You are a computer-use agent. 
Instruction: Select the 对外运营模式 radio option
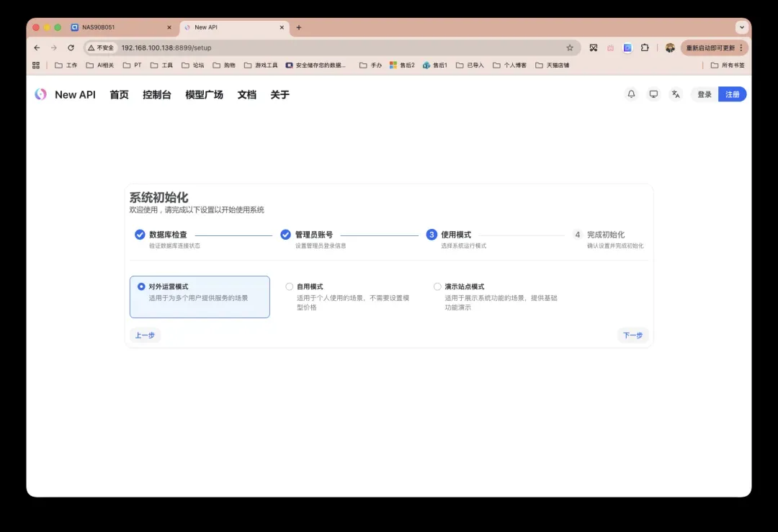(x=141, y=287)
